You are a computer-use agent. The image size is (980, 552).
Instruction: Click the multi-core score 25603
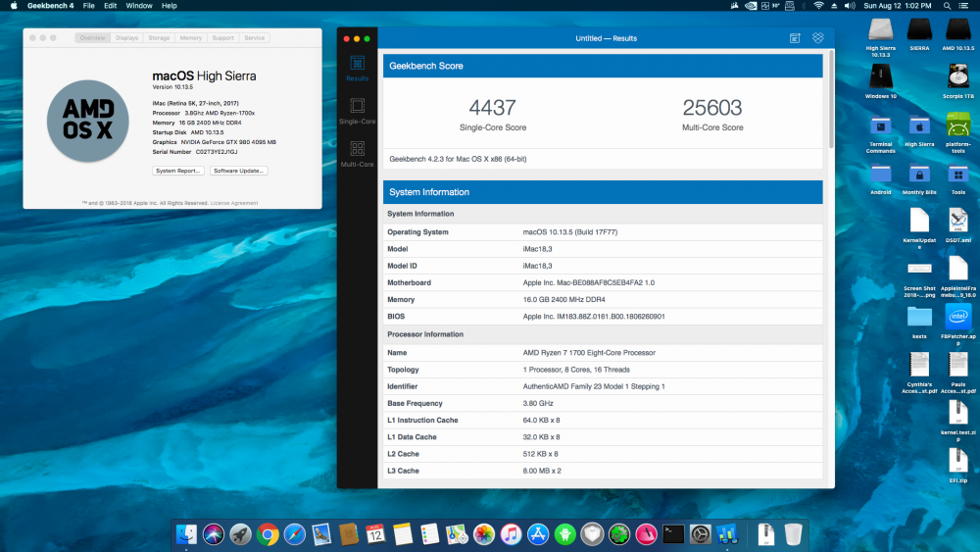712,108
